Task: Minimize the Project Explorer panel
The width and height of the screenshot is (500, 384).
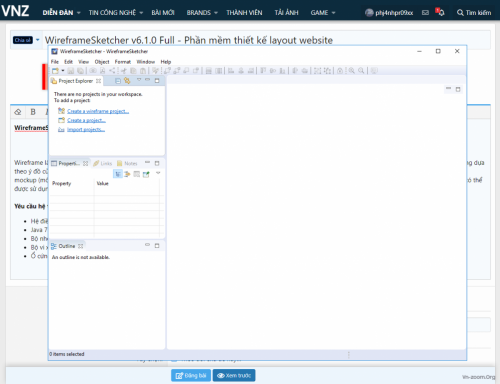Action: pyautogui.click(x=147, y=80)
